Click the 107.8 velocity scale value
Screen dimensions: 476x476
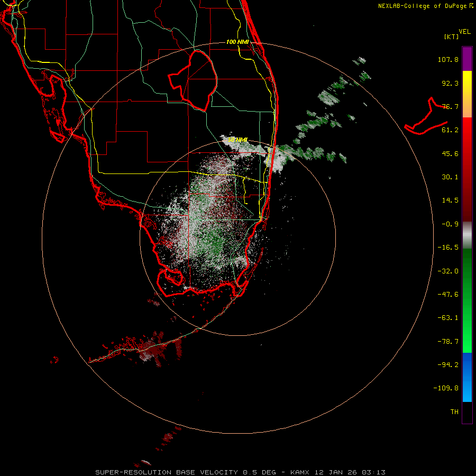[448, 59]
